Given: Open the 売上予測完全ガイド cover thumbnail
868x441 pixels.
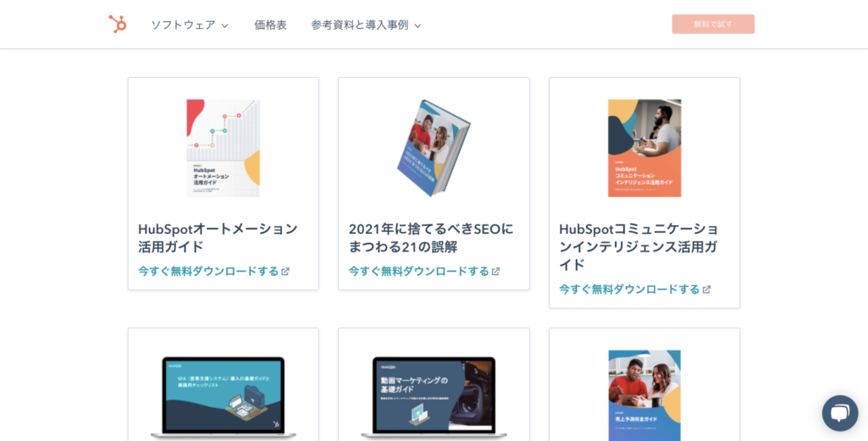Looking at the screenshot, I should [x=644, y=395].
